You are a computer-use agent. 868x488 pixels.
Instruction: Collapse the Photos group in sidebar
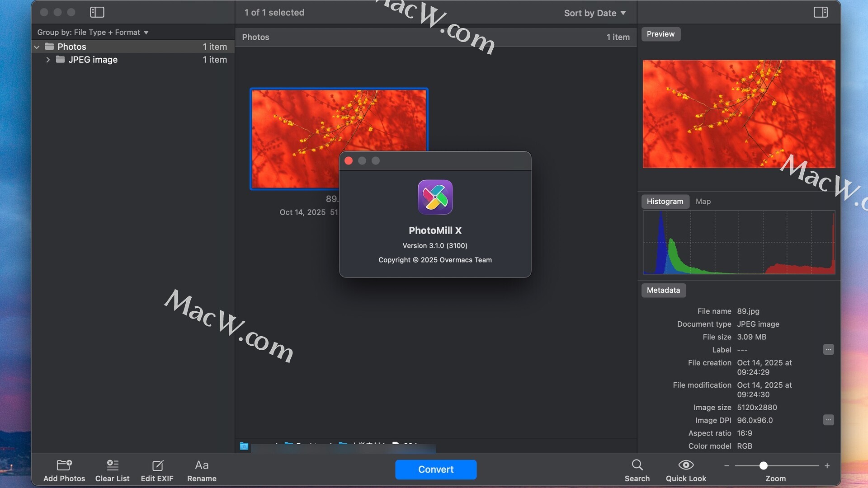click(37, 47)
